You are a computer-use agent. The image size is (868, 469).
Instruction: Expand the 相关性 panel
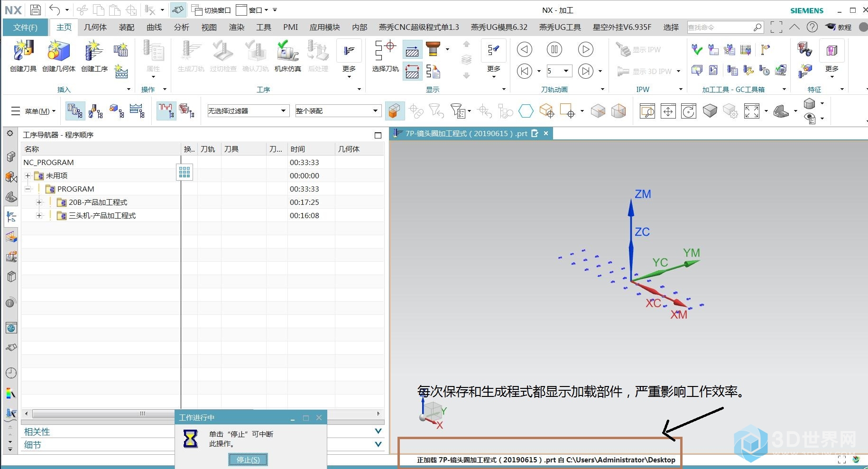point(378,431)
